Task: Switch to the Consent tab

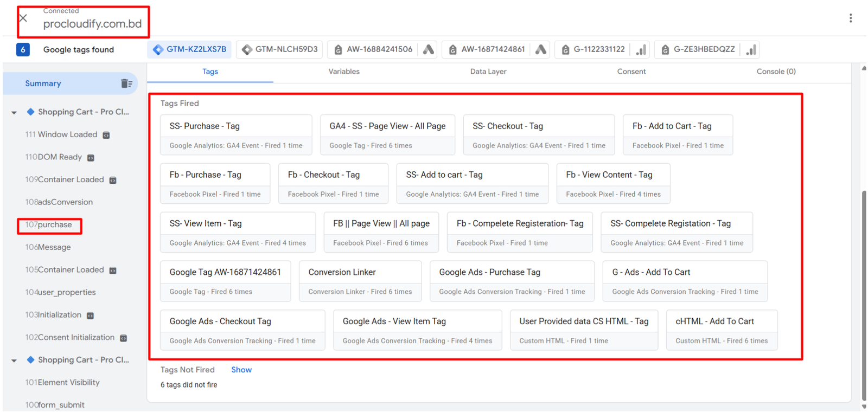Action: (x=631, y=72)
